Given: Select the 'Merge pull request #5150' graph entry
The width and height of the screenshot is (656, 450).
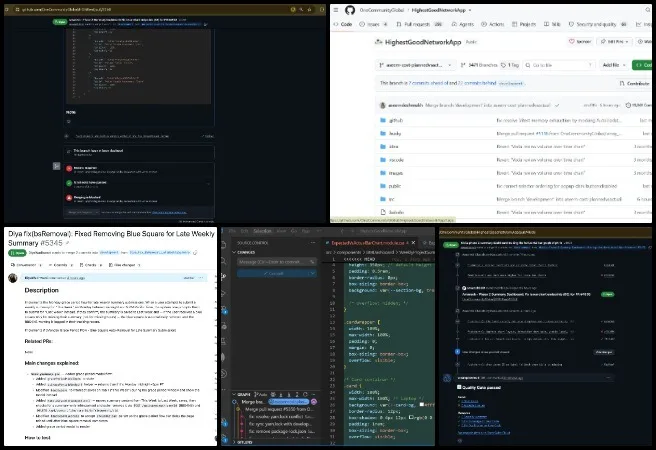Looking at the screenshot, I should click(x=280, y=409).
